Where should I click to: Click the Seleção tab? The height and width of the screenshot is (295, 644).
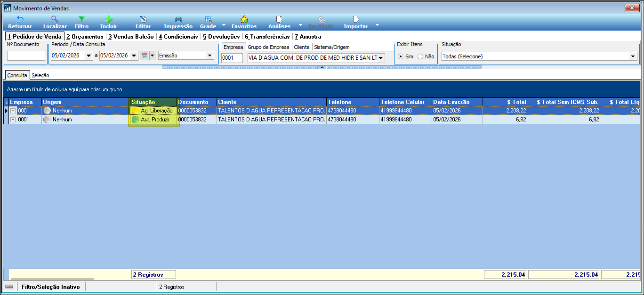pos(40,75)
